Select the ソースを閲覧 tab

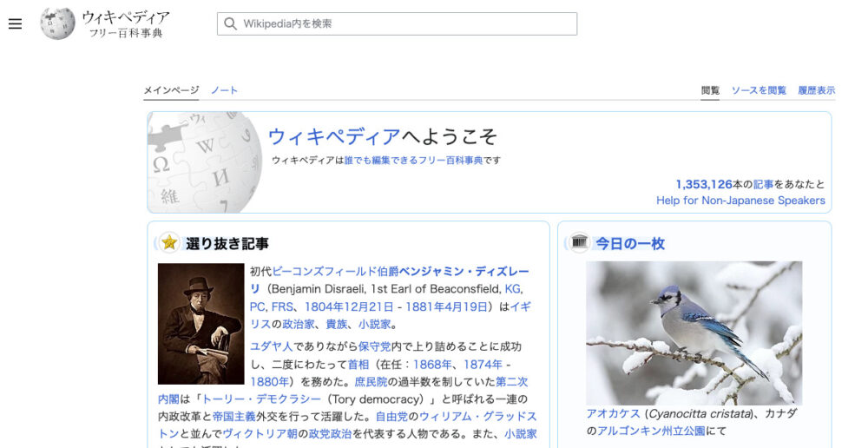(x=759, y=90)
